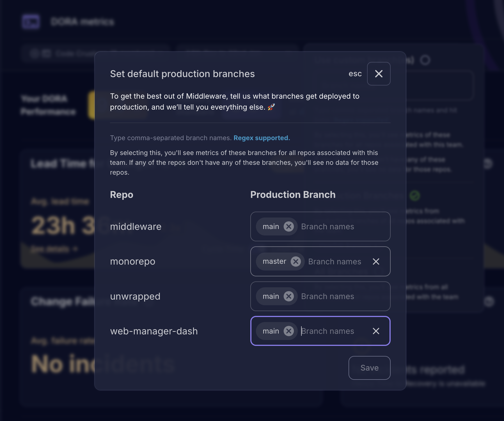This screenshot has height=421, width=504.
Task: Remove main branch chip from unwrapped
Action: (288, 296)
